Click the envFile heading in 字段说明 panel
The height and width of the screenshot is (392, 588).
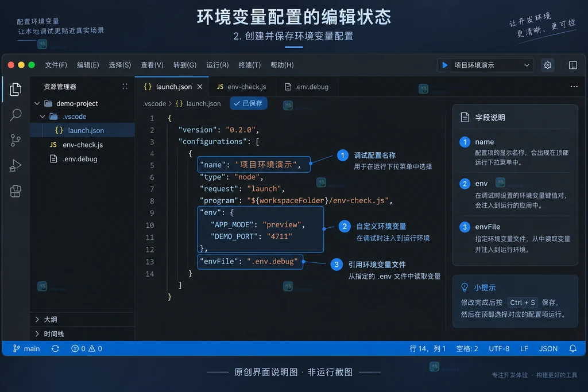point(488,227)
